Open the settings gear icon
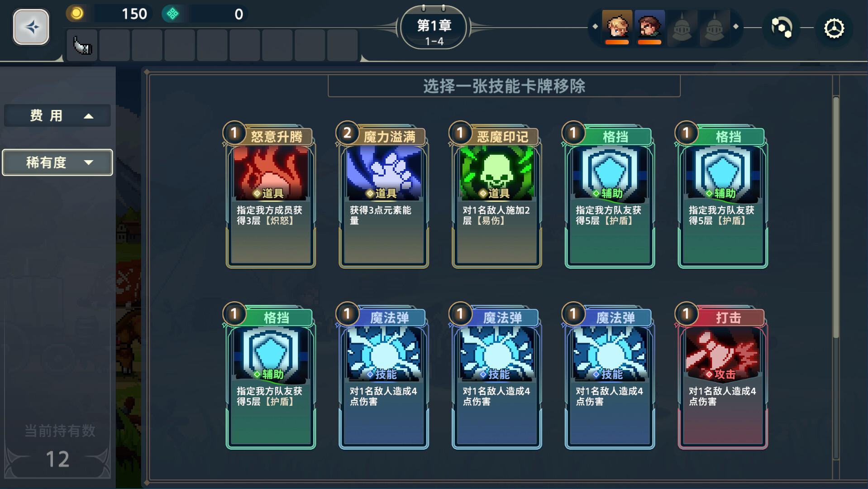868x489 pixels. tap(834, 28)
